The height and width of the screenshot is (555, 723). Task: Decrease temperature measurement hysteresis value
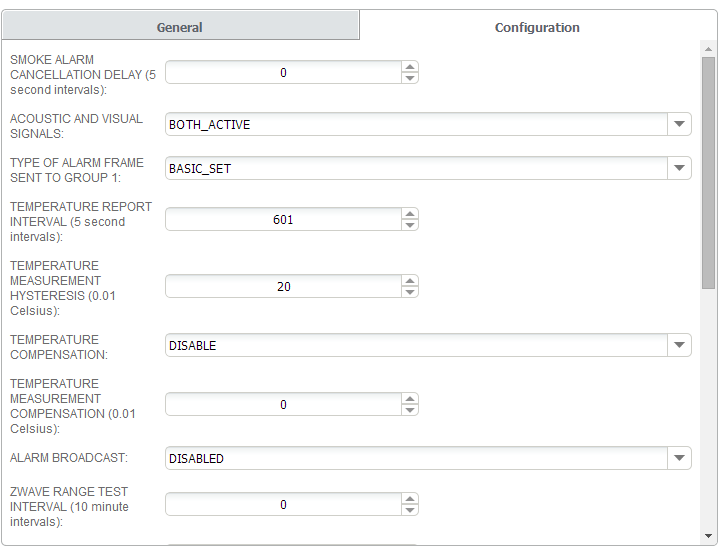coord(409,292)
